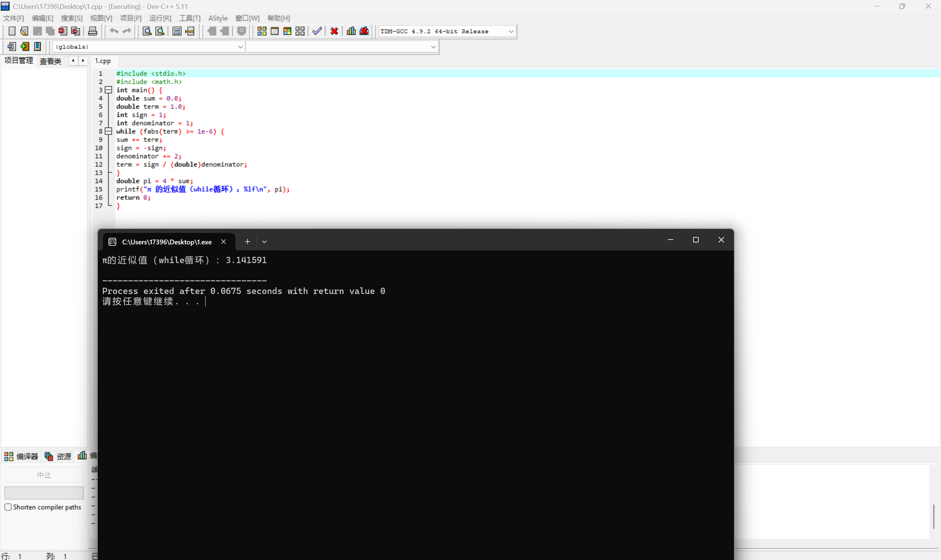
Task: Click the Compile icon with four colored squares
Action: 262,31
